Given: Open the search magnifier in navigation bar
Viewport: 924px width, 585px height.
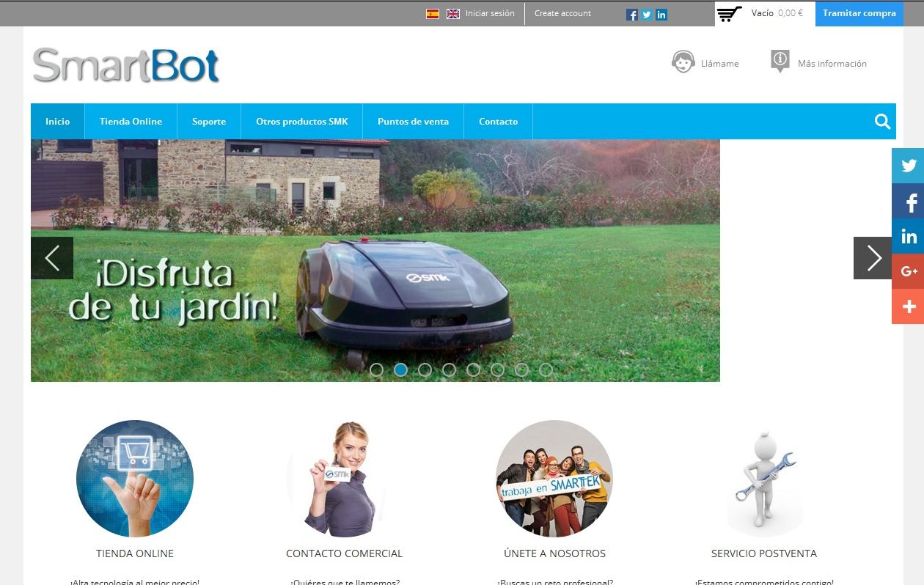Looking at the screenshot, I should point(883,122).
